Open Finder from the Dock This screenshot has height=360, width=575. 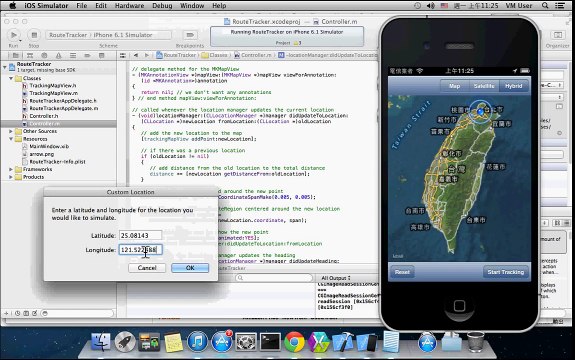[x=100, y=342]
